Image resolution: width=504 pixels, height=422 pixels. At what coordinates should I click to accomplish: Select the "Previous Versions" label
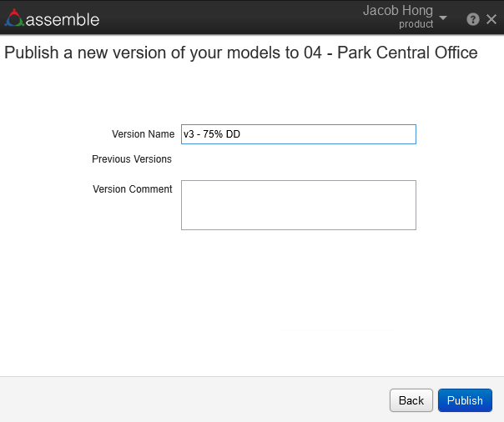[x=132, y=159]
